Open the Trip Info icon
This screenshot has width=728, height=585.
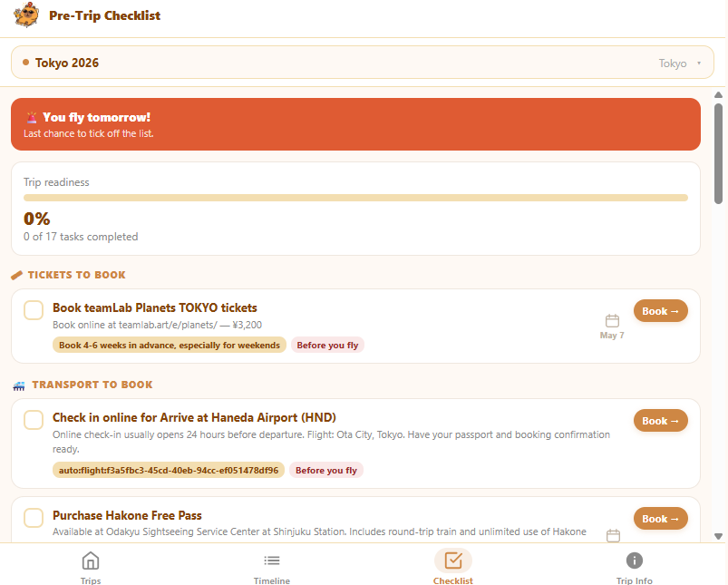[635, 561]
